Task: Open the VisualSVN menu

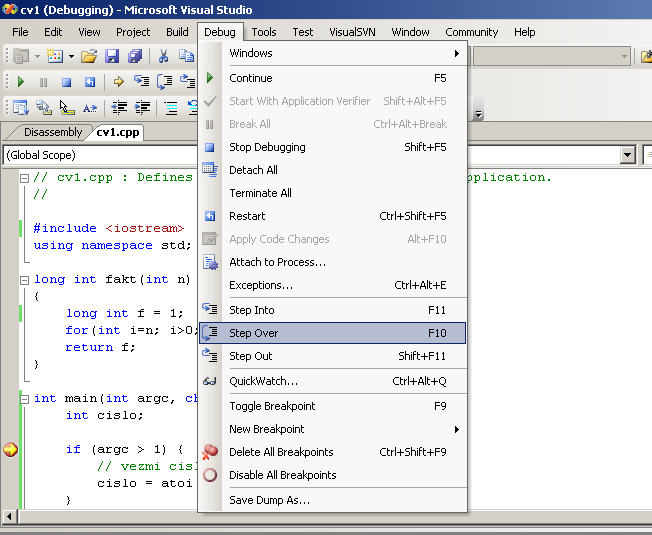Action: pos(352,32)
